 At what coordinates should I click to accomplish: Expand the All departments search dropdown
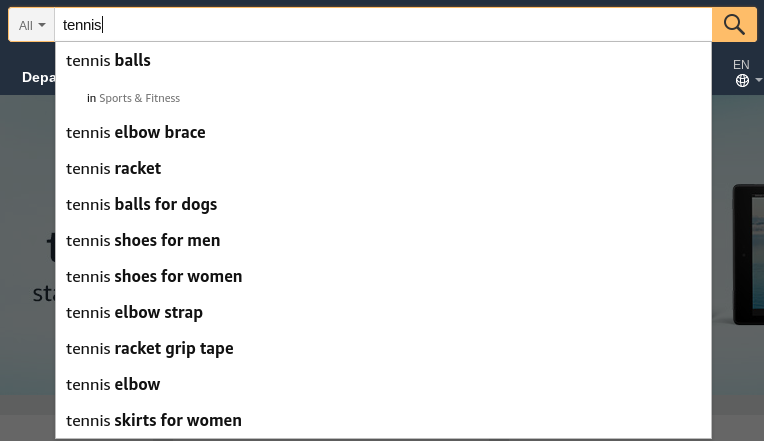32,25
